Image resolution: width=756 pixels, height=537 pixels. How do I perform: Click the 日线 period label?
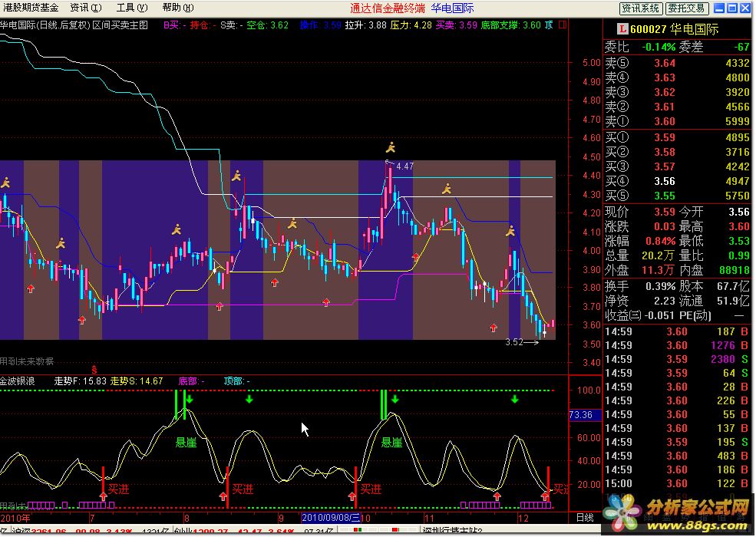tap(585, 517)
